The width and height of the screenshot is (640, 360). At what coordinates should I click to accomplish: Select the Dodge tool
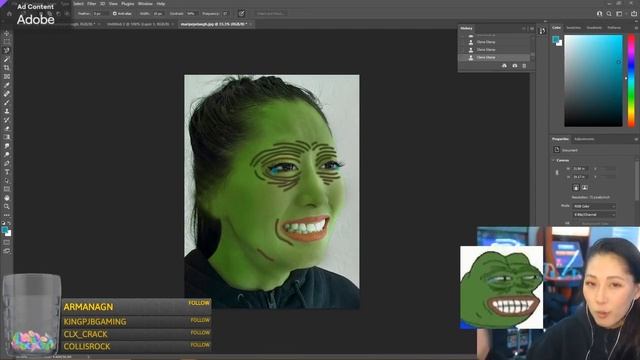(7, 154)
